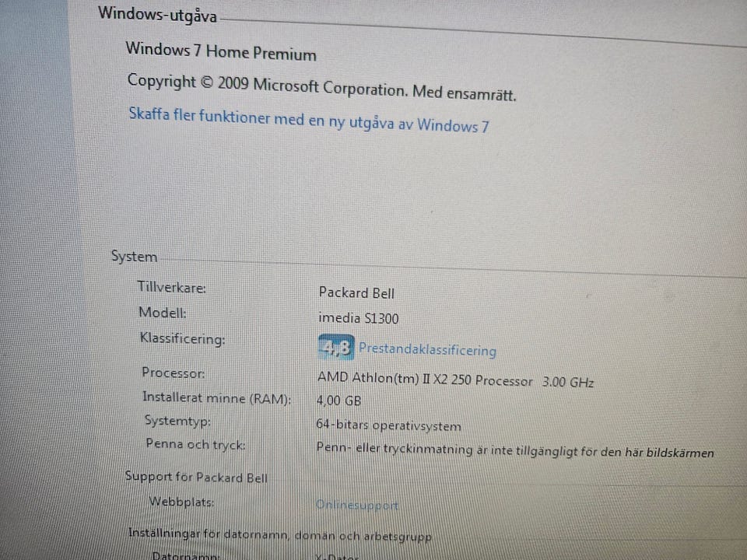Click the System section heading
The height and width of the screenshot is (560, 747).
click(134, 256)
